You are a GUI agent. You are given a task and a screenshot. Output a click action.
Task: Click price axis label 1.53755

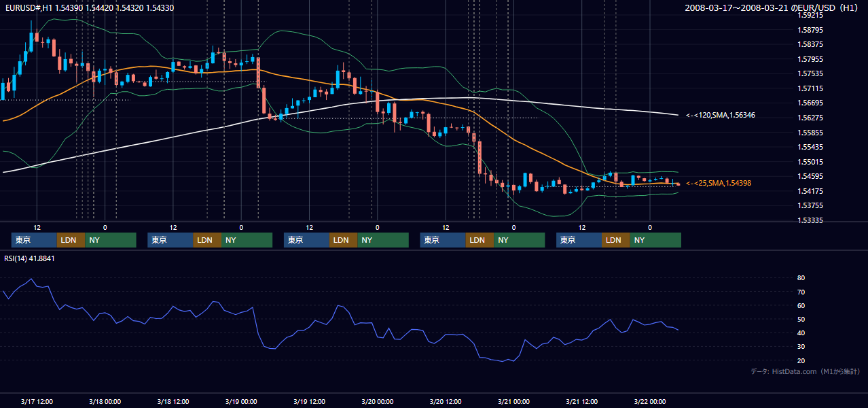coord(811,205)
